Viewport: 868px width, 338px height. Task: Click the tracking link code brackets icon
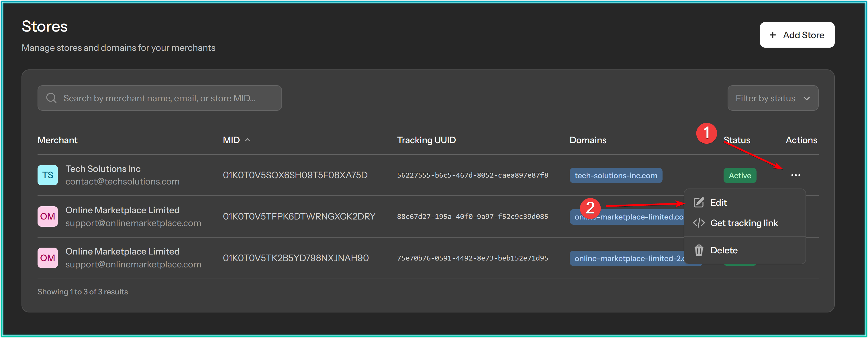699,223
